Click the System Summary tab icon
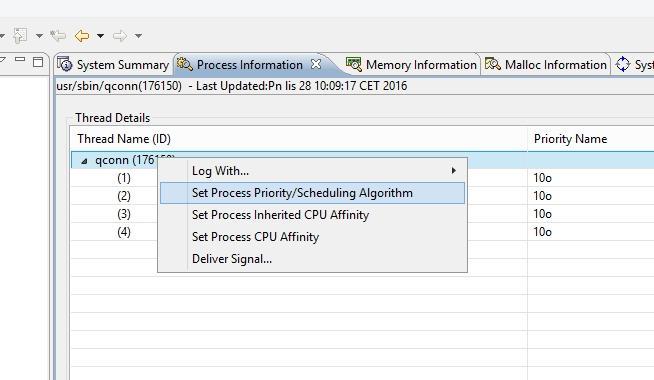654x380 pixels. (65, 64)
